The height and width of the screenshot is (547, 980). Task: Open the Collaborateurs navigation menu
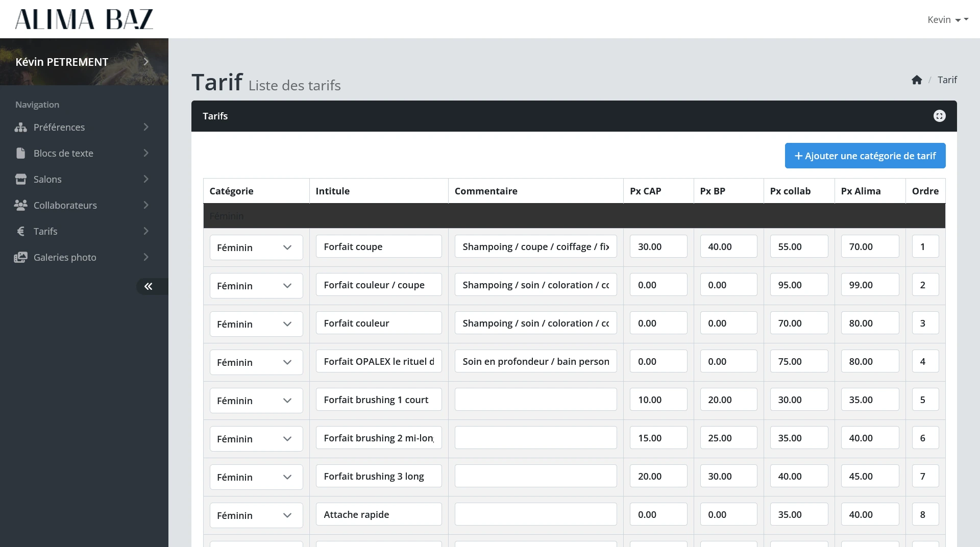(x=82, y=206)
